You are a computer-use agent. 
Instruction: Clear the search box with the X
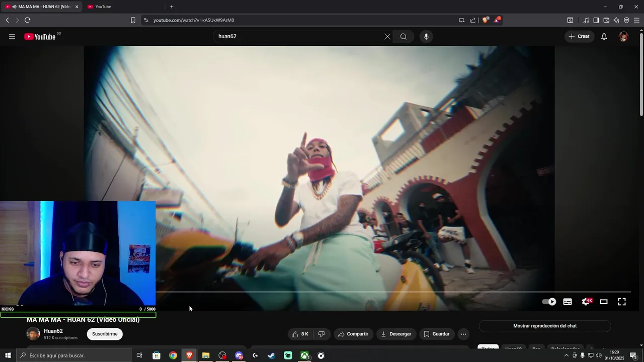click(x=387, y=36)
